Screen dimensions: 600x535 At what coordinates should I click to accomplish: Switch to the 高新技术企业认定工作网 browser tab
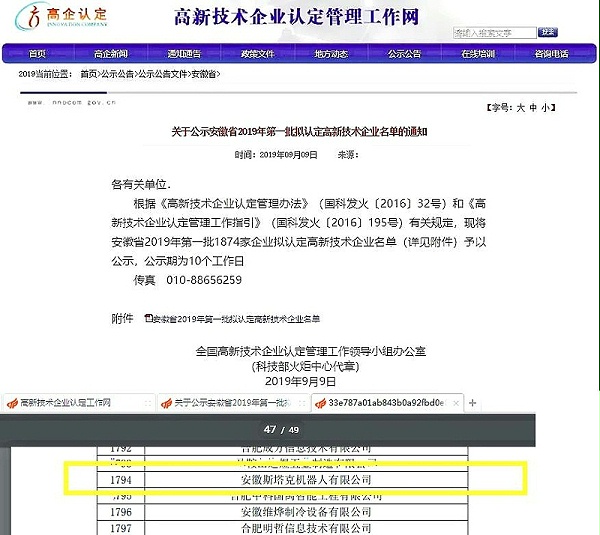78,403
